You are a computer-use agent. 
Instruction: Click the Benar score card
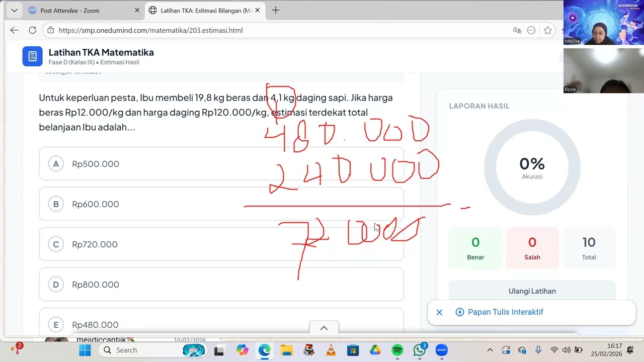click(475, 248)
